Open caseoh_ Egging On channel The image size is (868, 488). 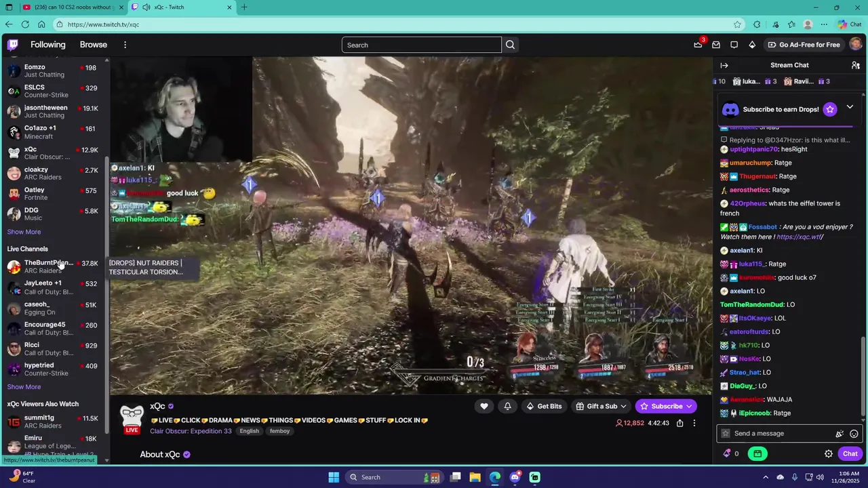click(53, 308)
